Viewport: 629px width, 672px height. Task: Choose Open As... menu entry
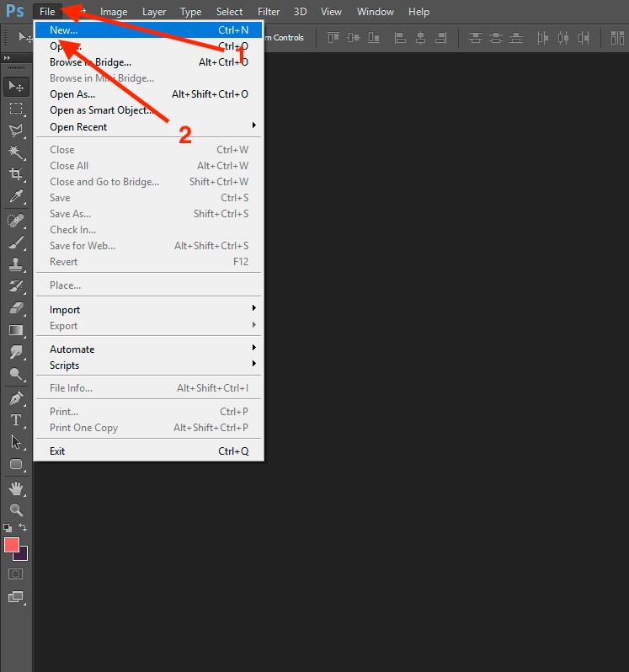tap(149, 94)
